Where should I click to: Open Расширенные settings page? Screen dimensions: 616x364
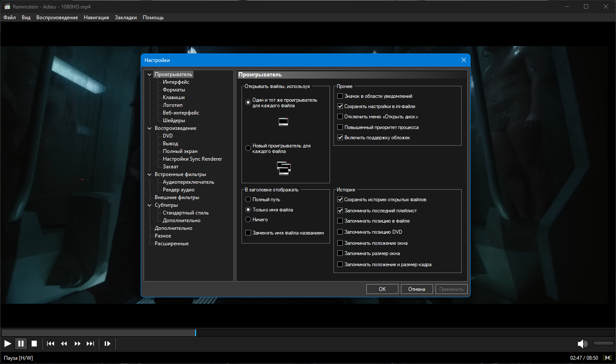[171, 244]
